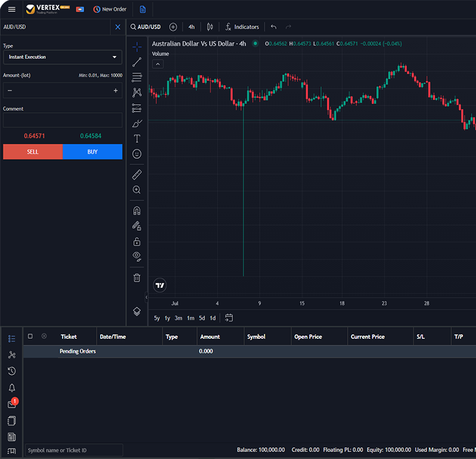Open the network nodes sidebar icon
This screenshot has height=459, width=476.
coord(12,355)
